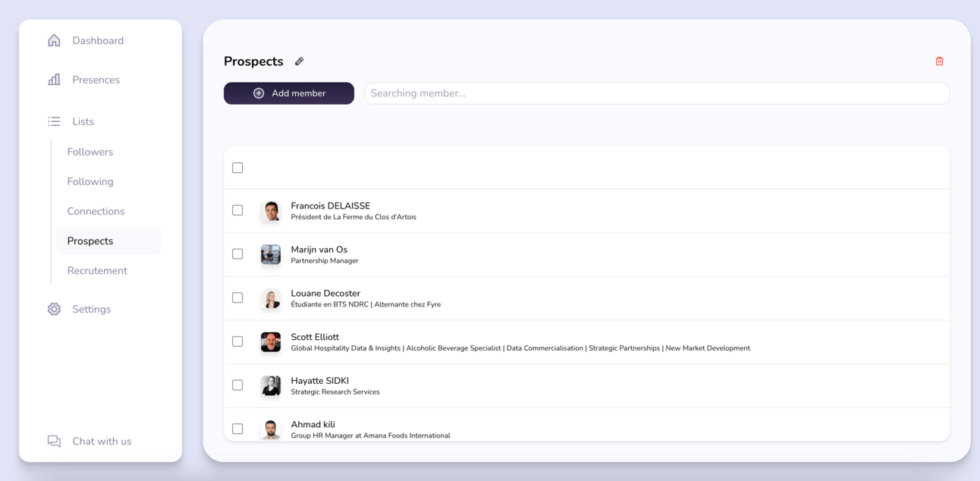The image size is (980, 481).
Task: Focus the Searching member field
Action: tap(657, 93)
